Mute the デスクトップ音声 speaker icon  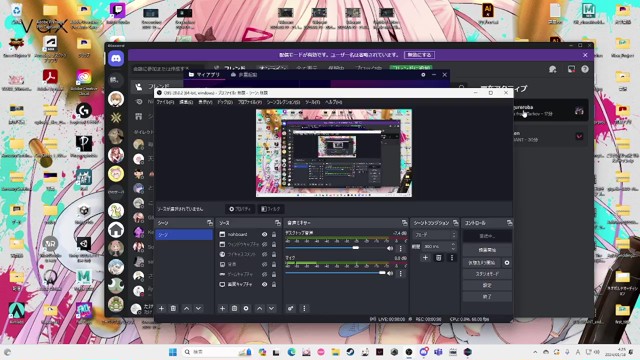coord(390,248)
